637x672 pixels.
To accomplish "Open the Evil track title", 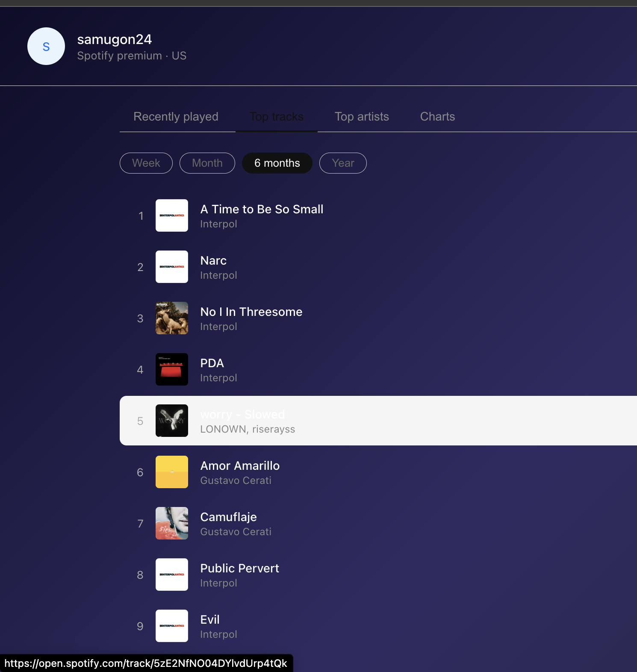I will click(210, 619).
